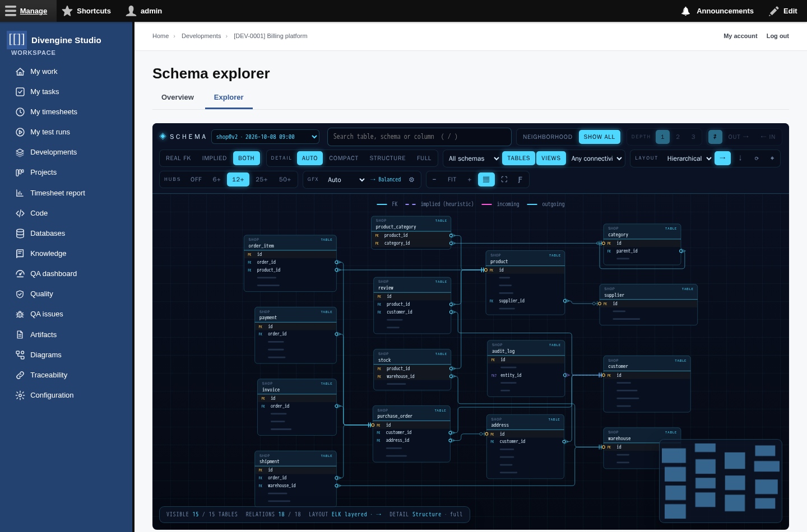807x532 pixels.
Task: Click the bidirectional depth direction icon
Action: [715, 137]
